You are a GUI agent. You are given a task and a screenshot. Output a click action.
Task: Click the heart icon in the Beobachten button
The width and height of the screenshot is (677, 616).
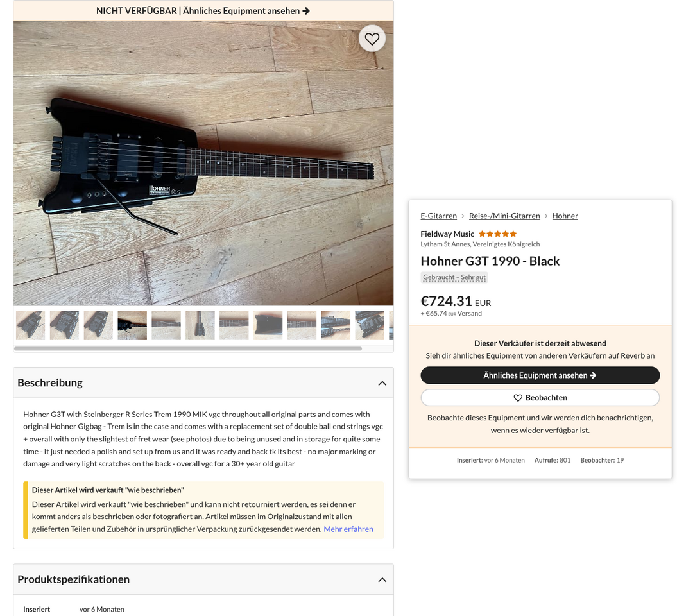518,398
